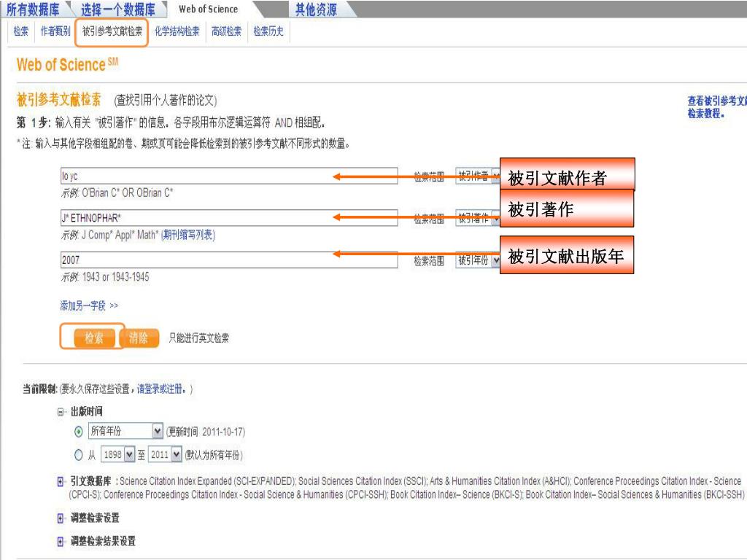Expand the 调整检索设置 section
The height and width of the screenshot is (560, 747).
click(61, 518)
